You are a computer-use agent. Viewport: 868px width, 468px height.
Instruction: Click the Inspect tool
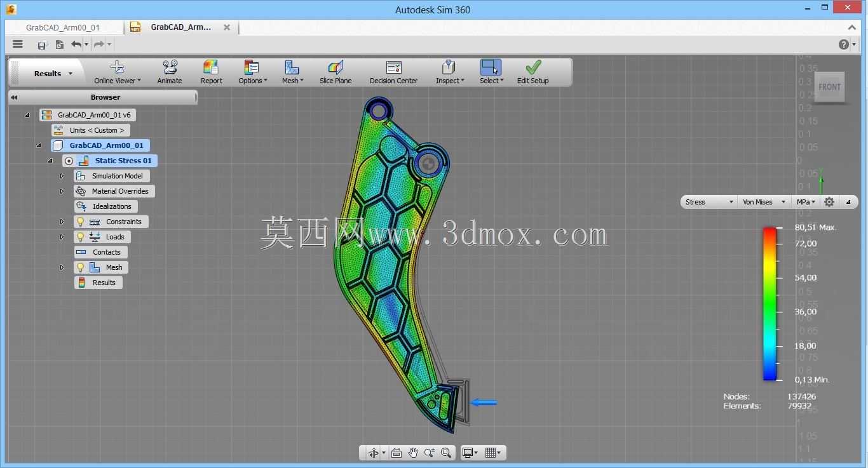[x=449, y=72]
